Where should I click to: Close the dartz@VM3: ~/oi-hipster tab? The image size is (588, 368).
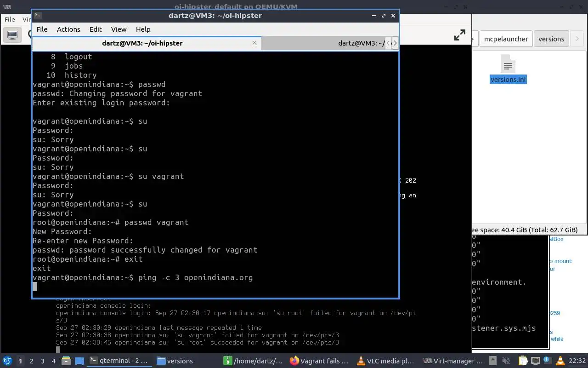click(254, 43)
